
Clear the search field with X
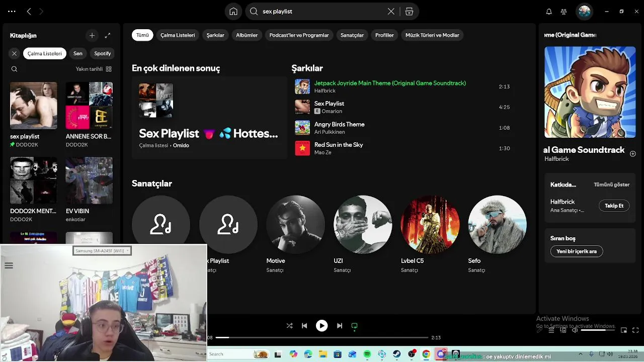click(391, 11)
